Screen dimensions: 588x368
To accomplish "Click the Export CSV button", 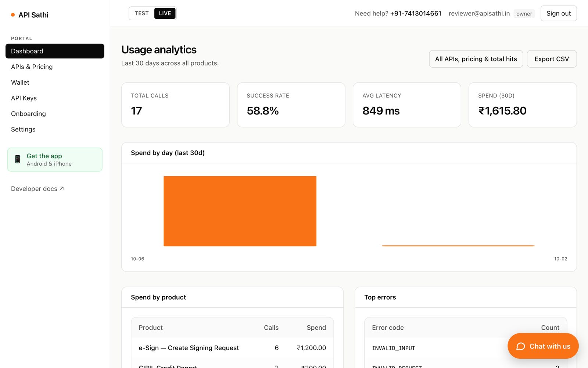I will pyautogui.click(x=552, y=59).
